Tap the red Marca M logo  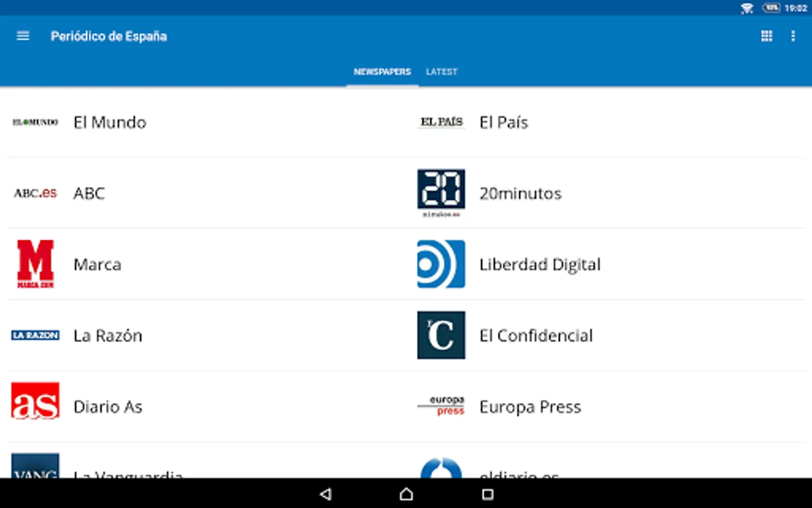coord(36,264)
